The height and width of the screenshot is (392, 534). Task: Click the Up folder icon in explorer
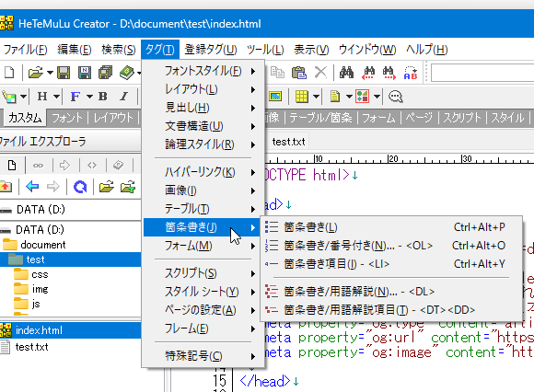click(x=6, y=187)
